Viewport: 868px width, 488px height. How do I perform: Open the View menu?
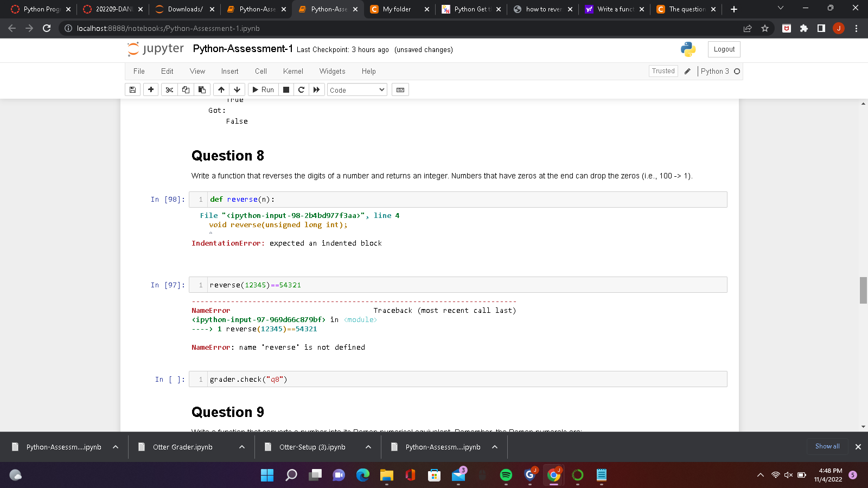[197, 71]
